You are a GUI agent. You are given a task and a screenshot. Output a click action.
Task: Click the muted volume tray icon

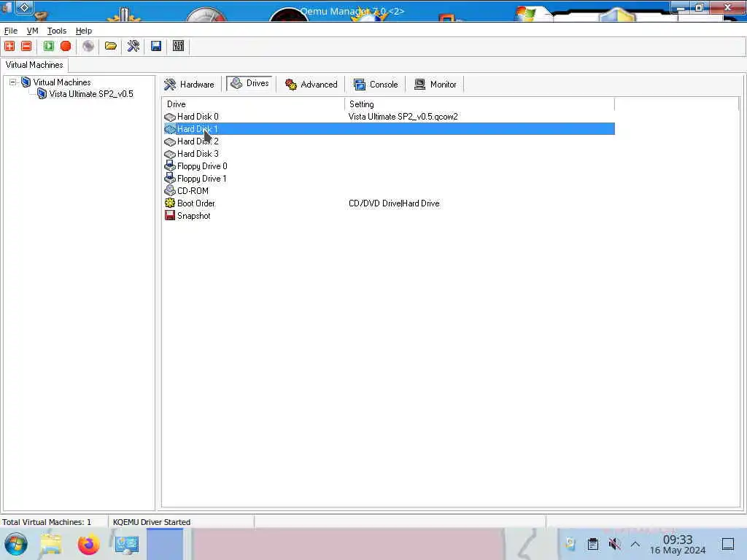point(614,544)
